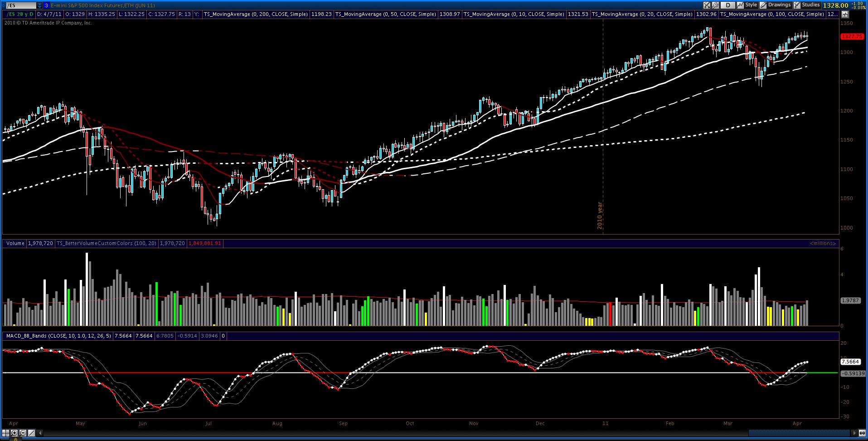Click the 6.7805 MACD band value

click(x=165, y=336)
